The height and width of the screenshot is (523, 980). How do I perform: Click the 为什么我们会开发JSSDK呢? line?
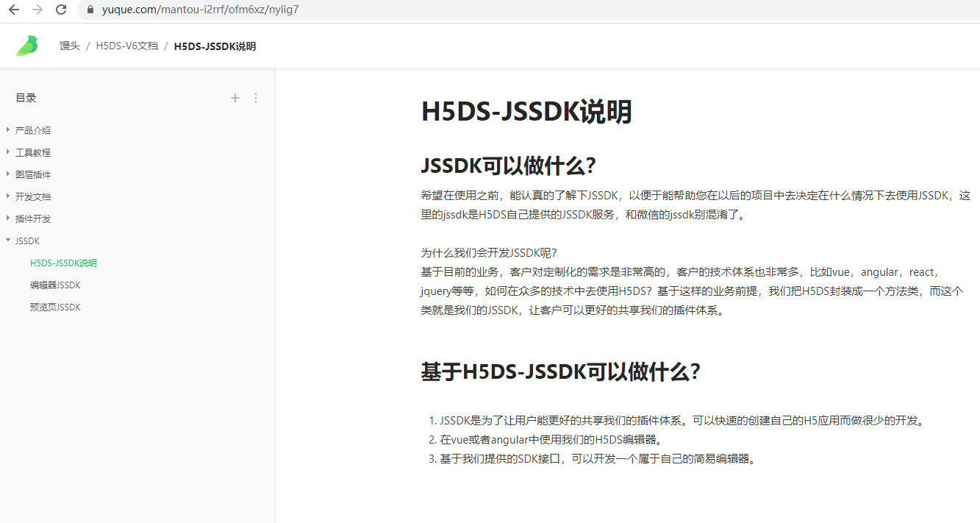489,252
